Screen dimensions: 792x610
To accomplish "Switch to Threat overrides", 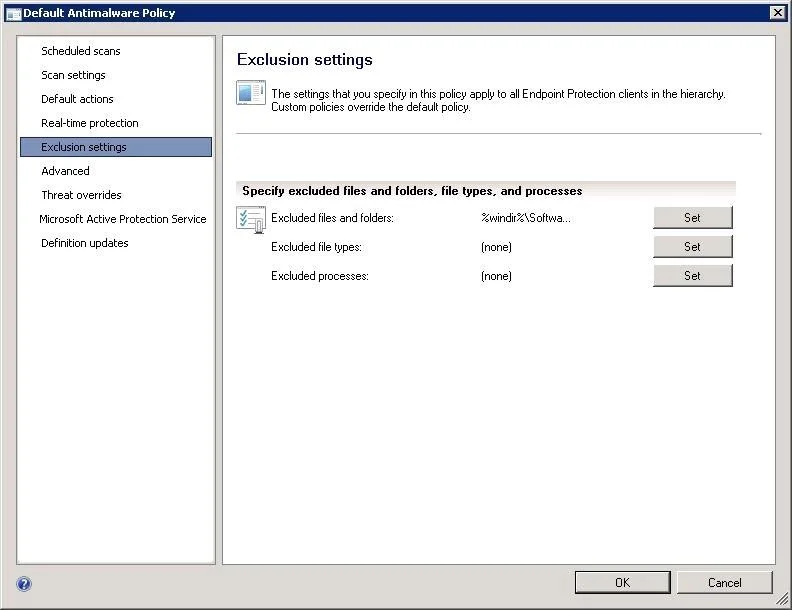I will coord(81,195).
